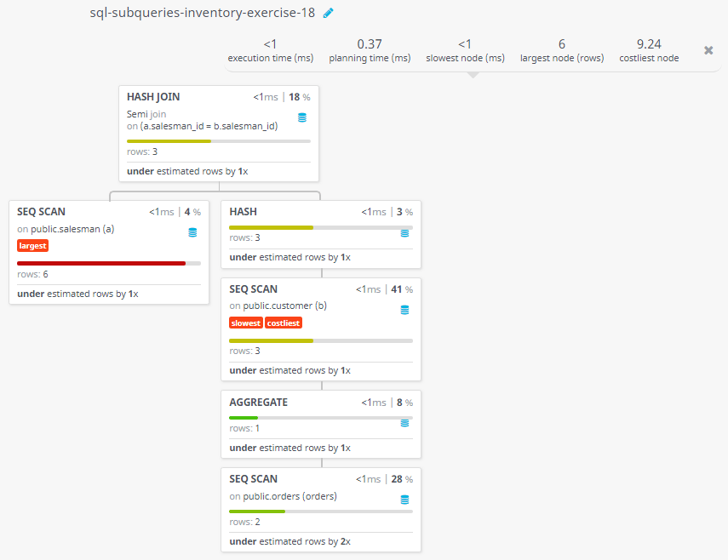Click the database icon in the customer Seq Scan node
This screenshot has width=728, height=560.
coord(404,310)
